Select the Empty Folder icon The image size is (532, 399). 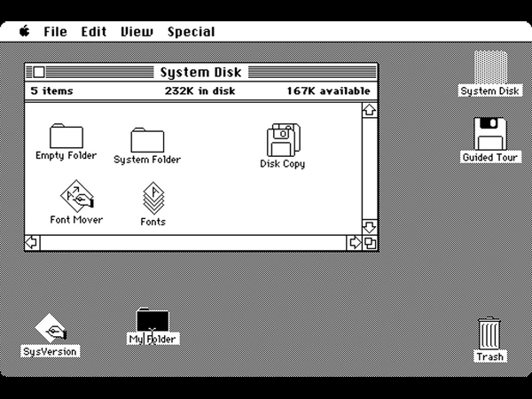click(66, 136)
